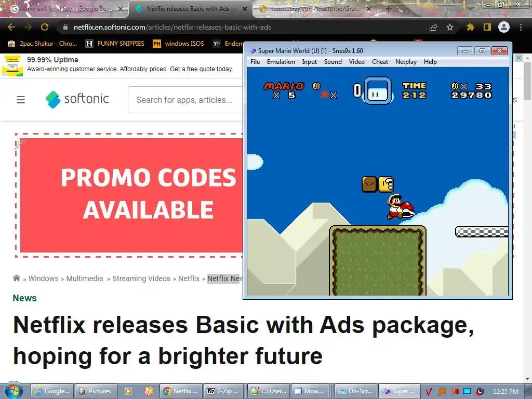Open windows ISOS bookmark
The image size is (532, 399).
tap(179, 44)
